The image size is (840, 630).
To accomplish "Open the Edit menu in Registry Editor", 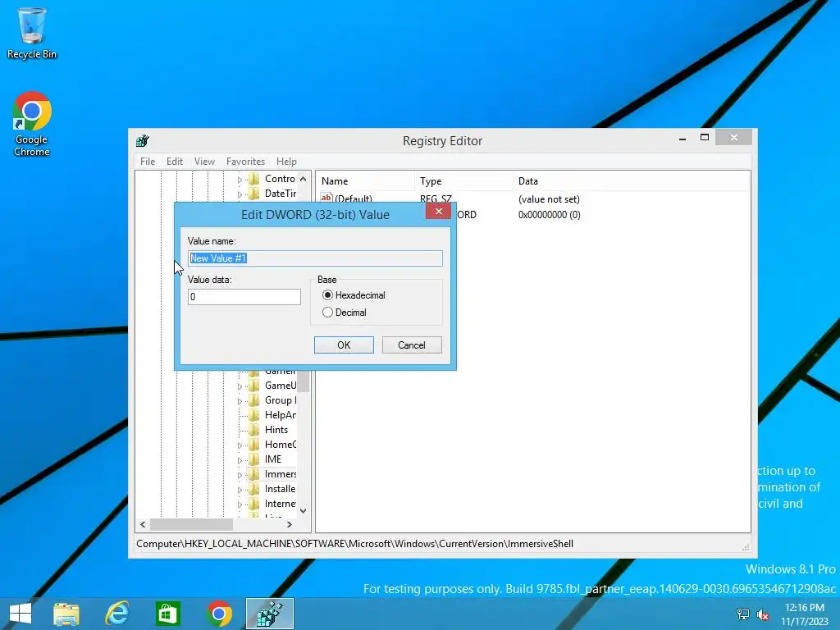I will tap(175, 162).
